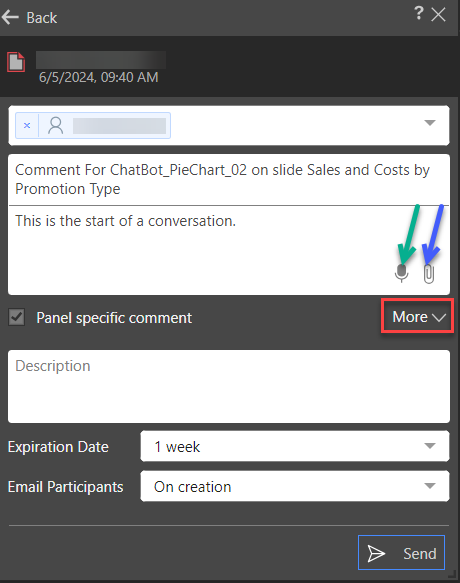Click the Back text label
The height and width of the screenshot is (583, 460).
click(x=42, y=18)
